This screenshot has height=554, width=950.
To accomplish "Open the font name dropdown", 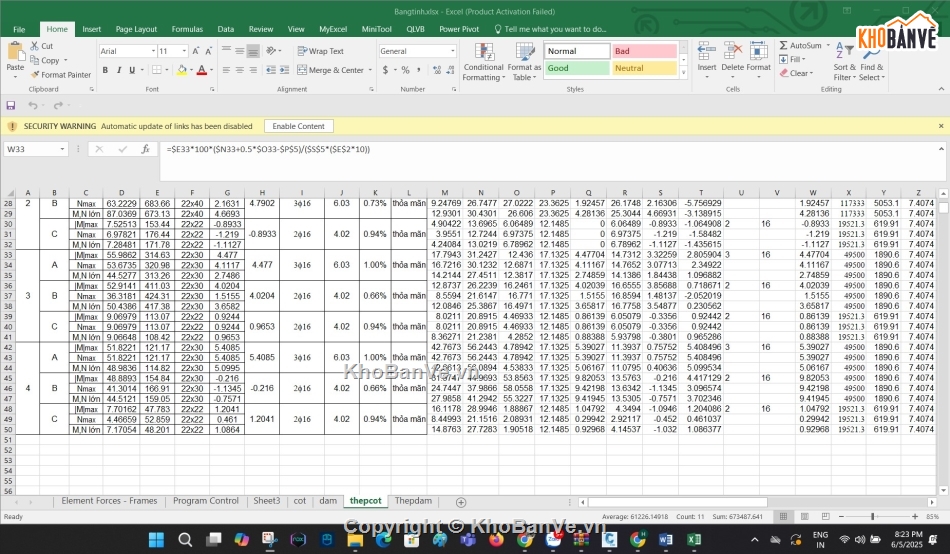I will [x=153, y=52].
